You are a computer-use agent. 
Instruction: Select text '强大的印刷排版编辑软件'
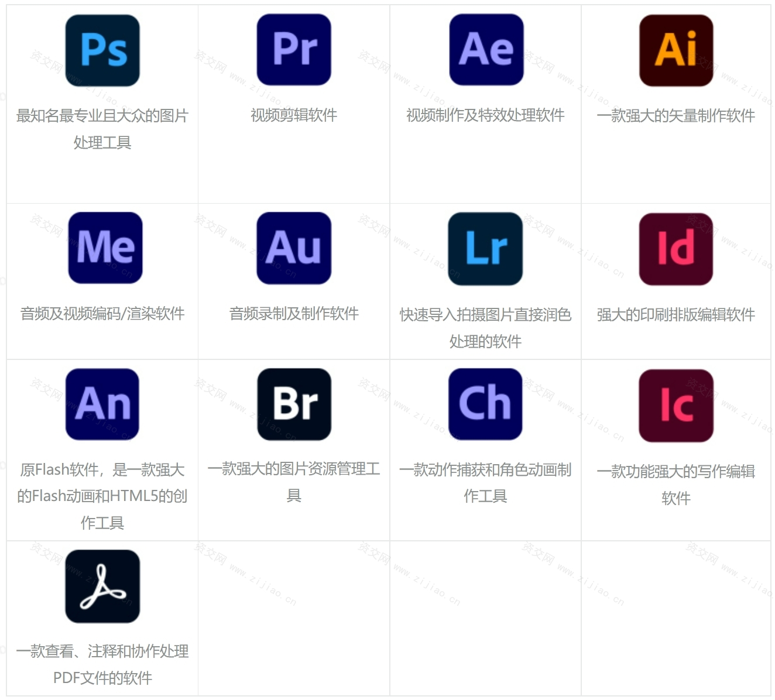(676, 315)
